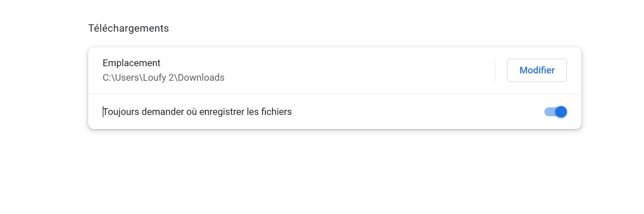Click the word Toujours in the setting label

point(121,112)
